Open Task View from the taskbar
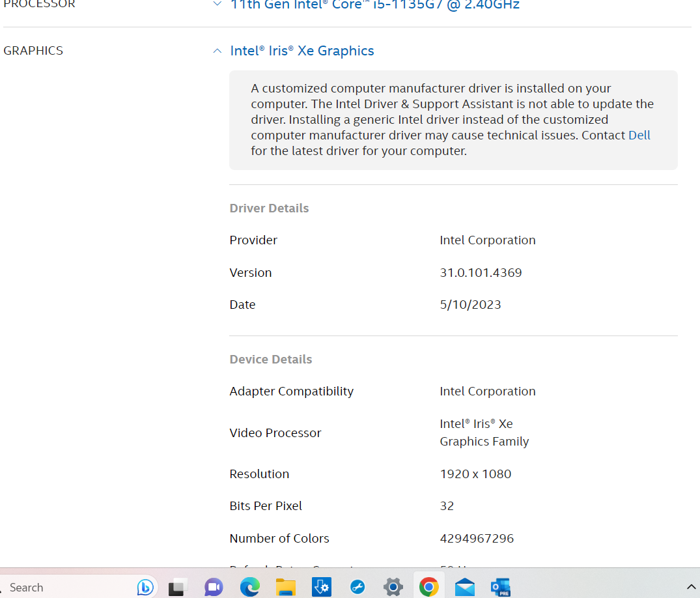700x598 pixels. point(178,587)
